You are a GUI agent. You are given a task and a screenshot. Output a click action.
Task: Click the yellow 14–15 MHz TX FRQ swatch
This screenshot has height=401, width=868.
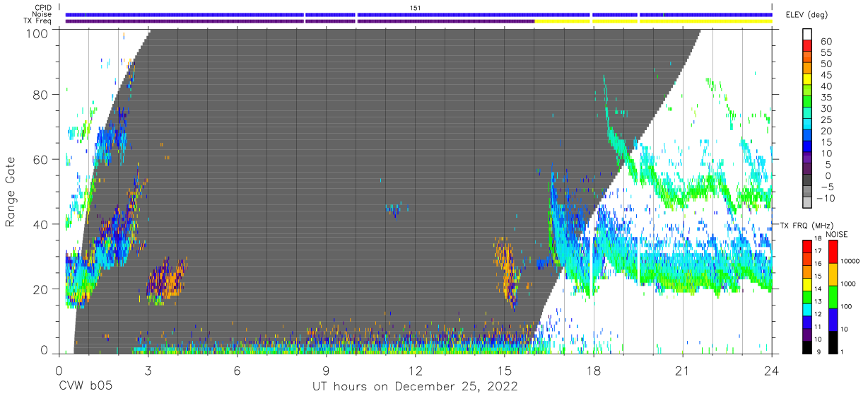tap(808, 283)
